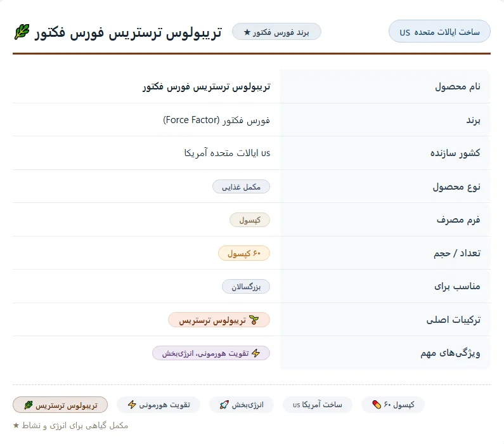Click the تعداد / حجم row label
Viewport: 504px width, 444px height.
pyautogui.click(x=457, y=253)
